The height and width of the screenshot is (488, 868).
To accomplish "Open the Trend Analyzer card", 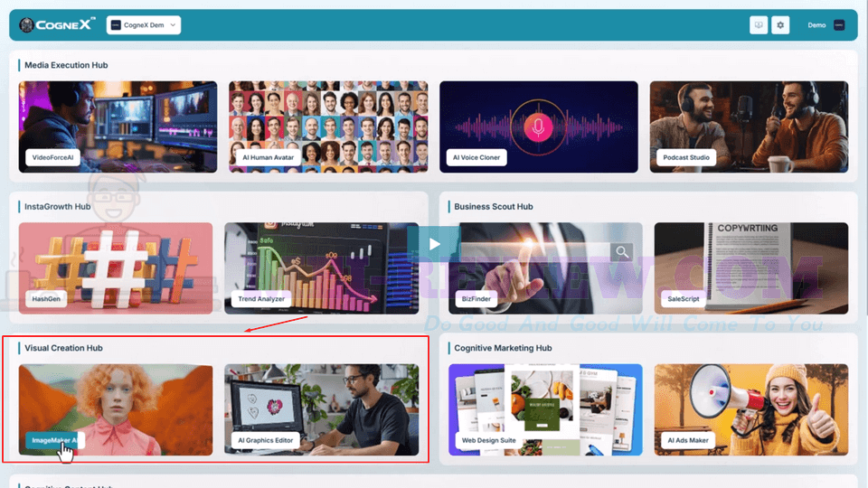I will (322, 268).
